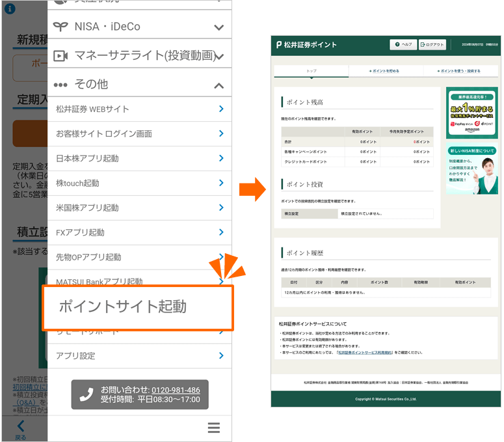Expand the NISA・iDeCo menu section

140,26
